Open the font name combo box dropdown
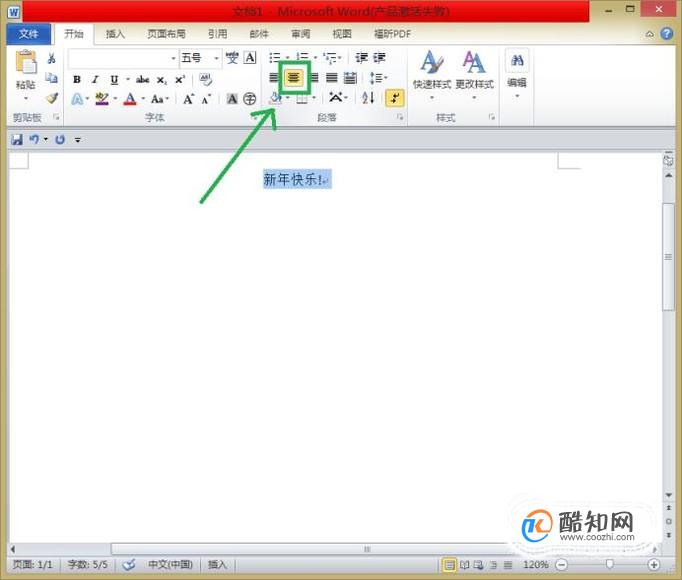This screenshot has height=580, width=682. (173, 58)
